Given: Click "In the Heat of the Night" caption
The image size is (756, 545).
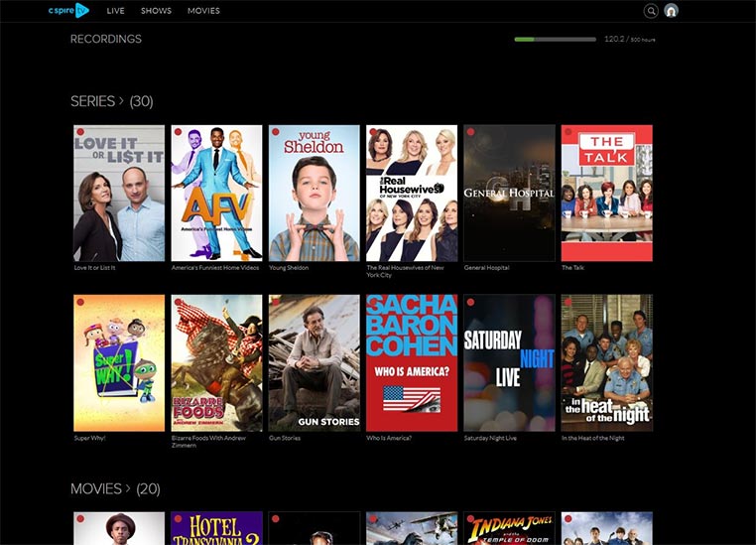Looking at the screenshot, I should (x=593, y=438).
